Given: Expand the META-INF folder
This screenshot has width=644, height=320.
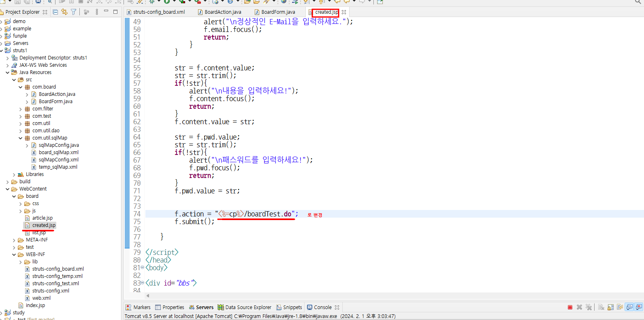Looking at the screenshot, I should click(x=14, y=240).
